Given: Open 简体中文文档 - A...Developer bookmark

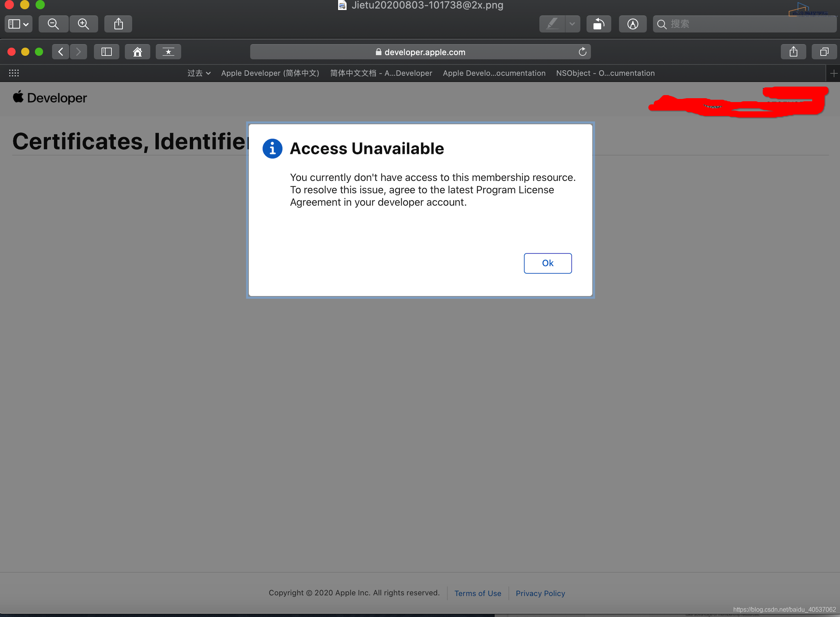Looking at the screenshot, I should [381, 73].
